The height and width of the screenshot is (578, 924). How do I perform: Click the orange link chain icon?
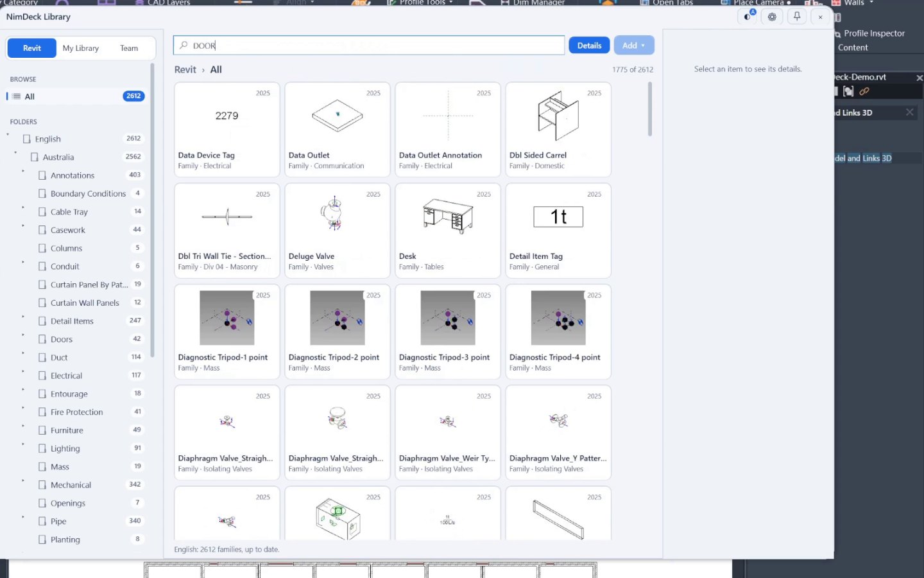coord(864,91)
